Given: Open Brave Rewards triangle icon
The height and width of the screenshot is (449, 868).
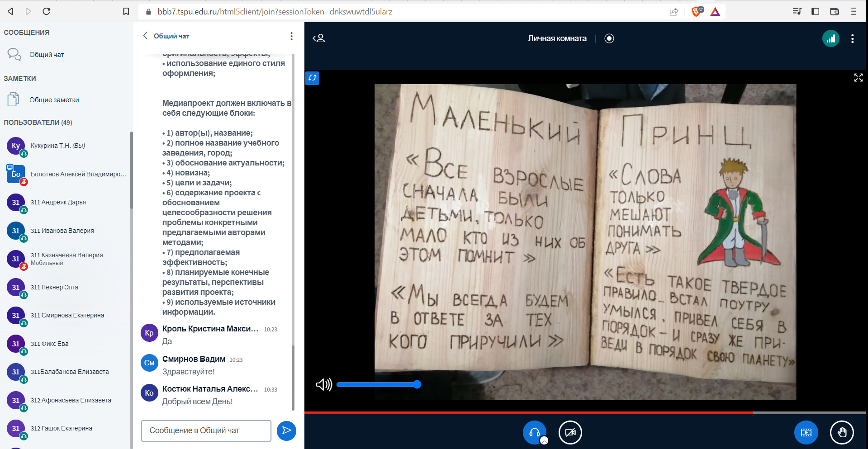Looking at the screenshot, I should tap(715, 12).
